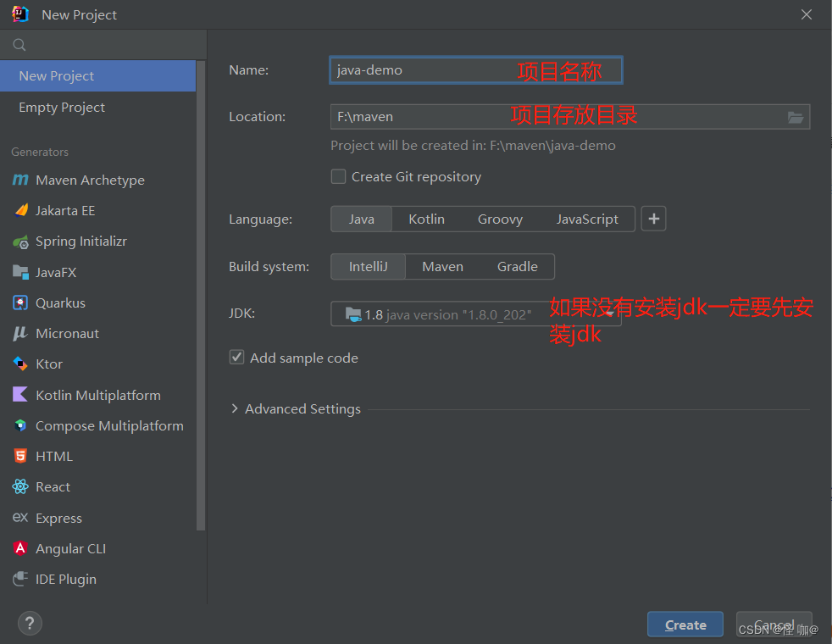Click the Advanced Settings label
The image size is (832, 644).
click(302, 409)
